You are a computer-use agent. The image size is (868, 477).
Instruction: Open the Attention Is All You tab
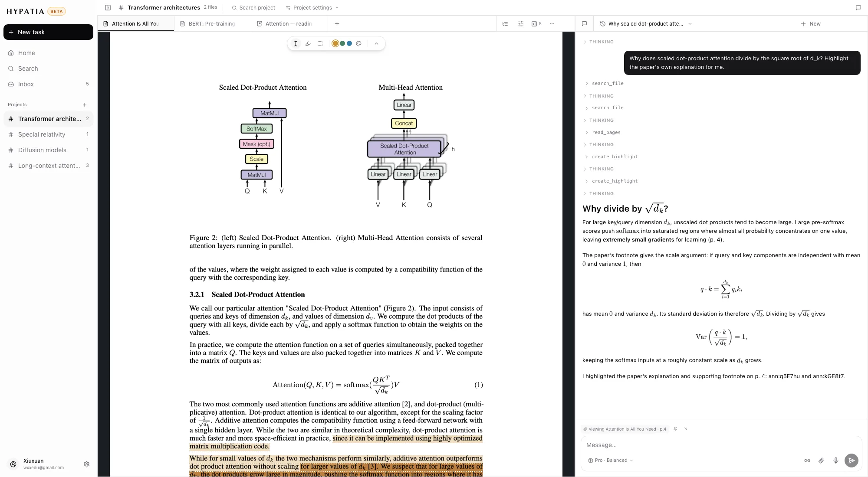pos(135,24)
